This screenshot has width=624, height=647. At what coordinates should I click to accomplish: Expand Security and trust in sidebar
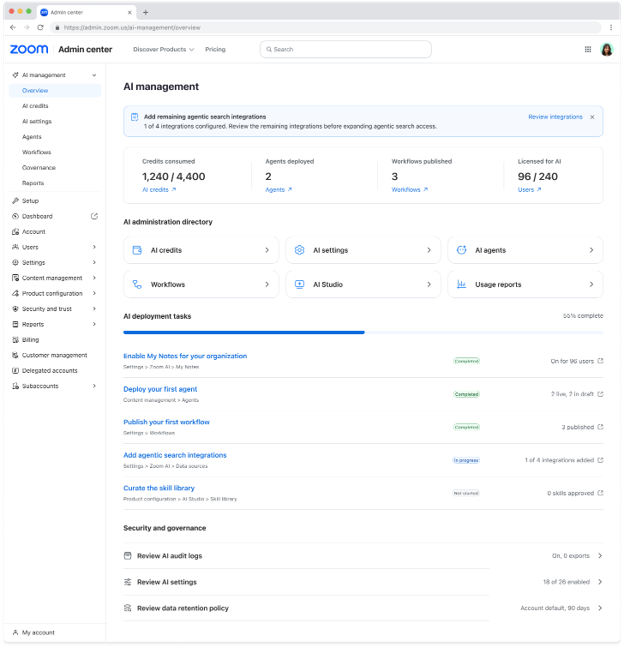[x=95, y=309]
